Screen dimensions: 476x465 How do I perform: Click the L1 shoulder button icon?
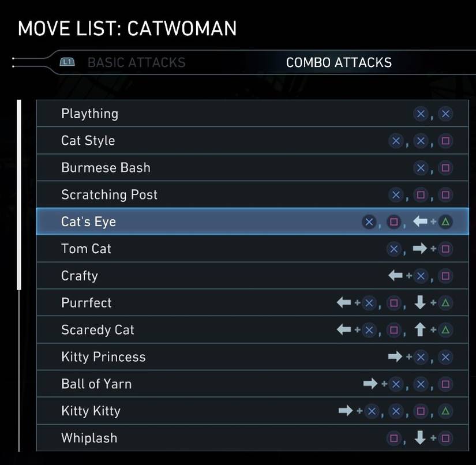click(68, 62)
